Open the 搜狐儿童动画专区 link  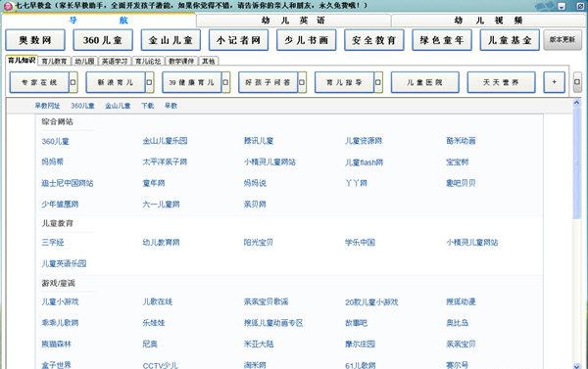[273, 323]
